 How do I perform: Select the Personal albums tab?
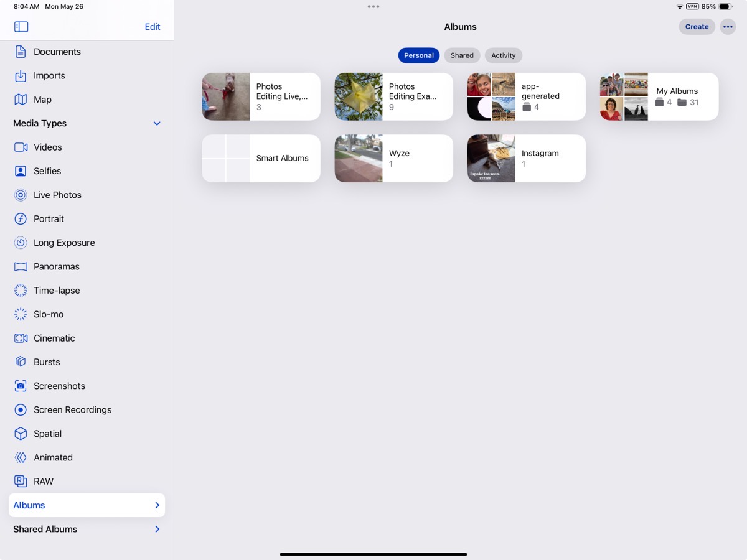[418, 55]
